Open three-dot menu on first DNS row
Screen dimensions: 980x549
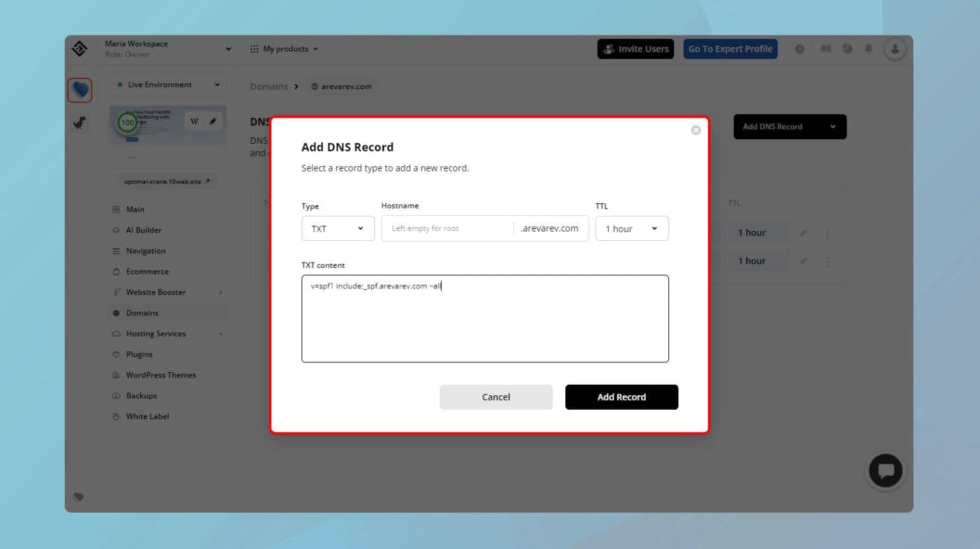pyautogui.click(x=827, y=233)
